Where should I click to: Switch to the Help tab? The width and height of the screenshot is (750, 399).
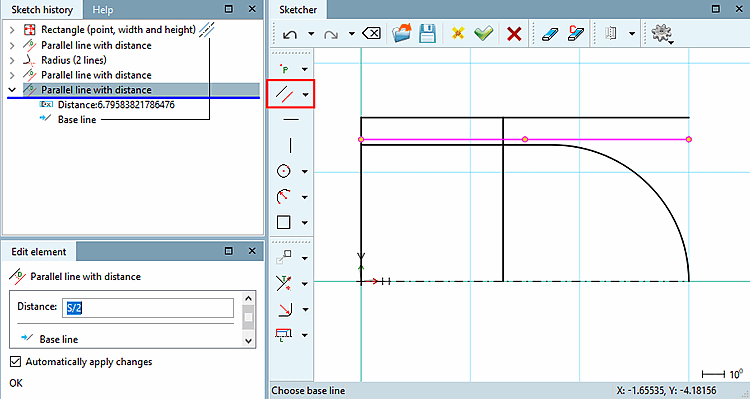pyautogui.click(x=103, y=10)
